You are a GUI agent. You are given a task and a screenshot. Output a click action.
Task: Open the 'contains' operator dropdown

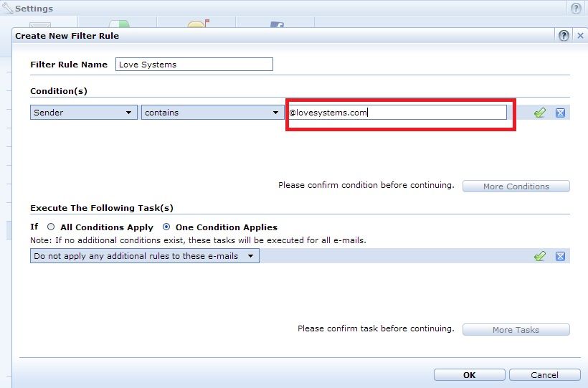(212, 112)
